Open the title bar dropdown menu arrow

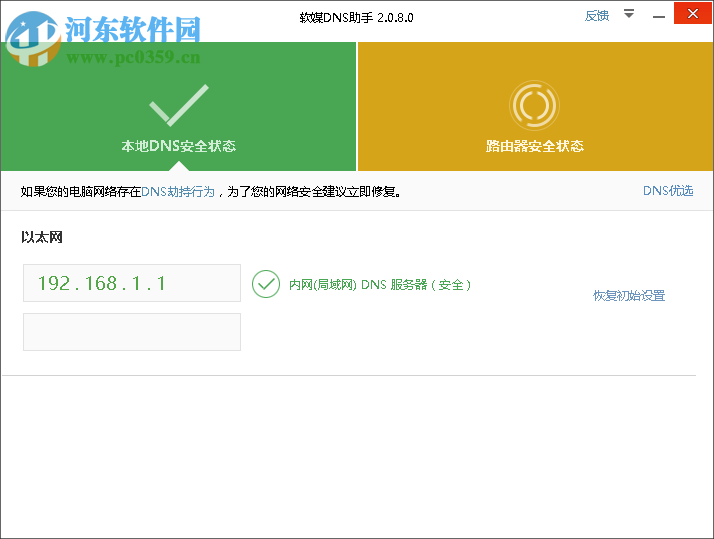(x=629, y=14)
